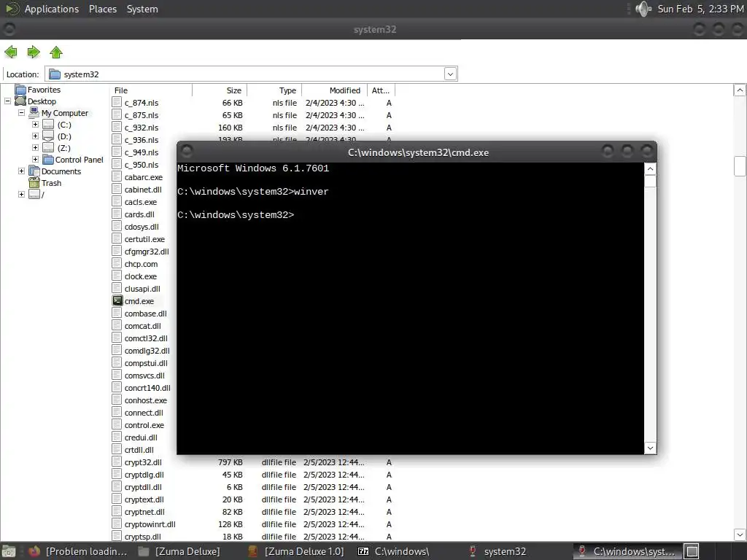Select c_874.nls file icon

(117, 102)
